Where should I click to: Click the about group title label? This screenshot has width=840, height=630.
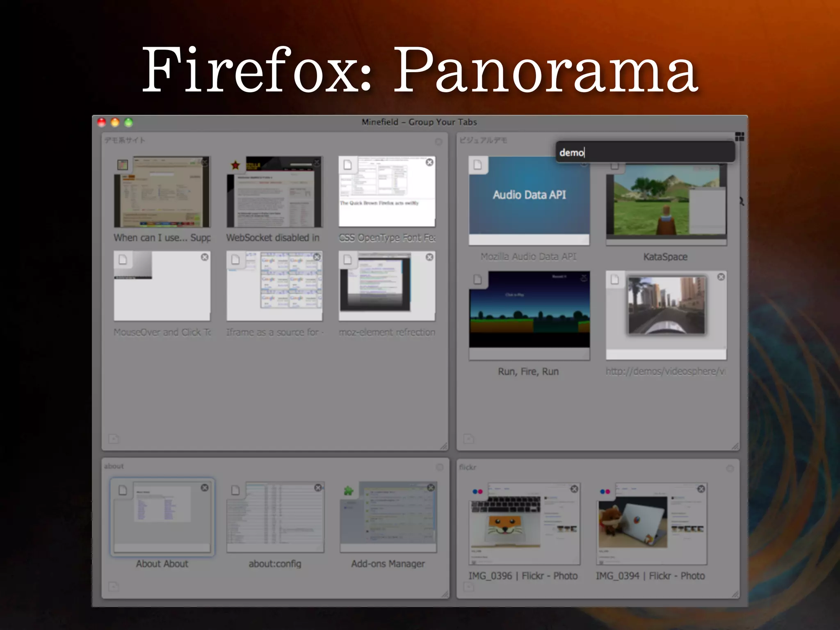tap(114, 466)
